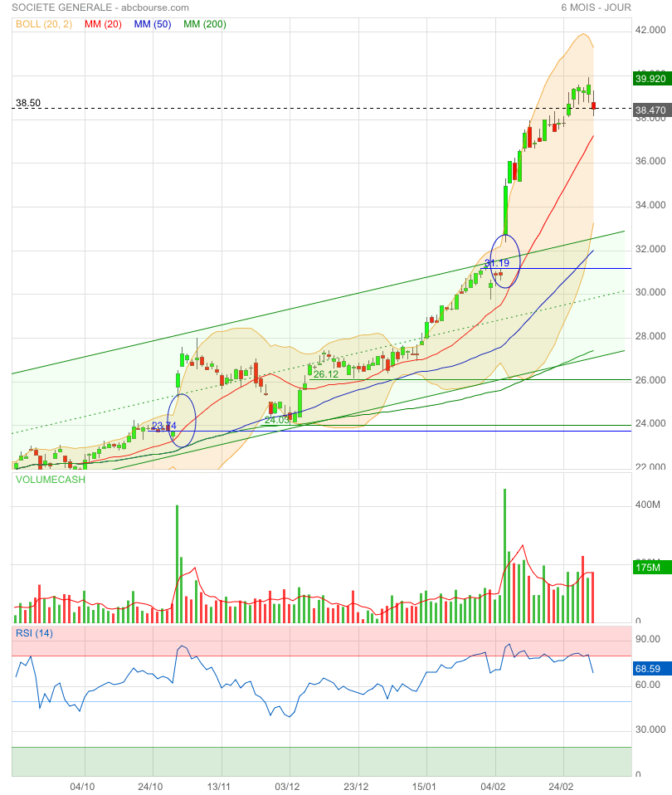Click the 42.000 price axis label

point(650,30)
